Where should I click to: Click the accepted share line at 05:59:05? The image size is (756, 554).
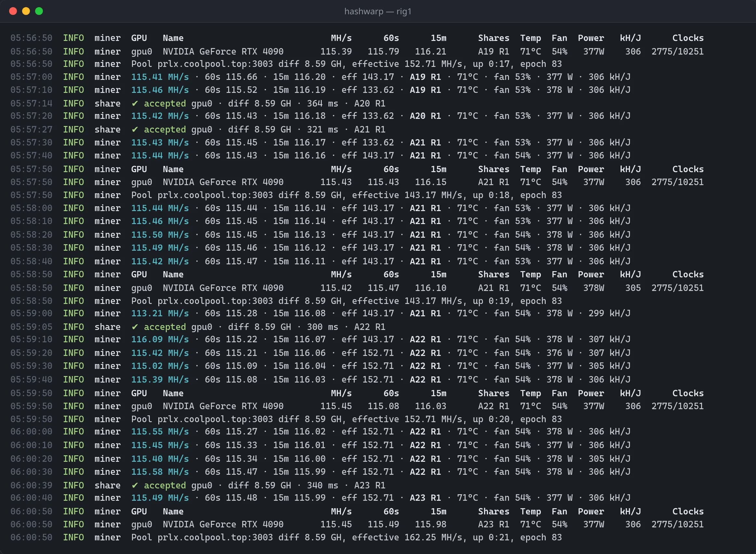tap(198, 327)
